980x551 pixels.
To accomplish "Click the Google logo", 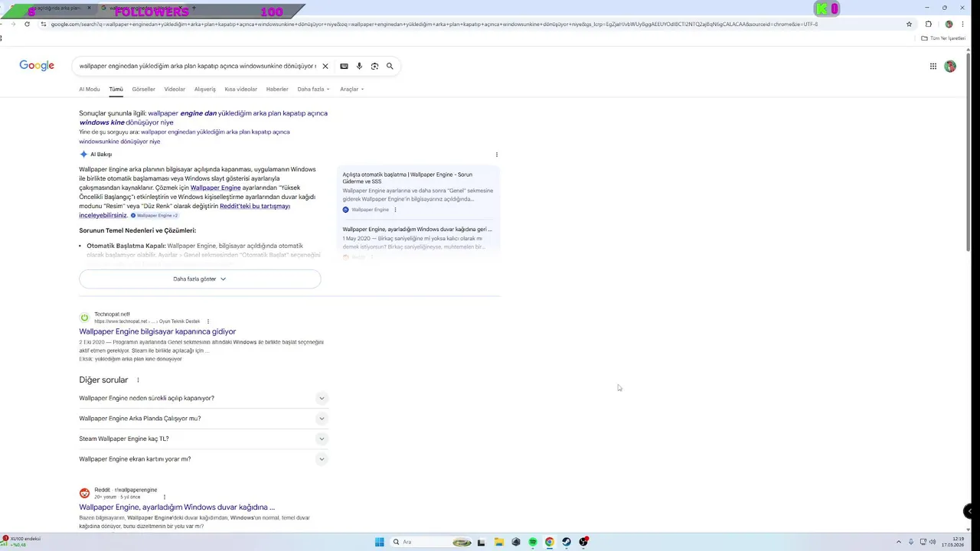I will click(37, 66).
